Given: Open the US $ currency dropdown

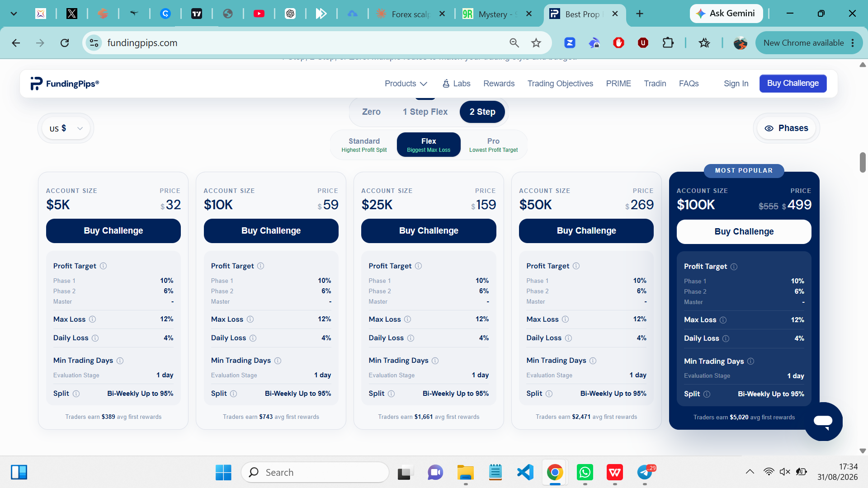Looking at the screenshot, I should [66, 128].
